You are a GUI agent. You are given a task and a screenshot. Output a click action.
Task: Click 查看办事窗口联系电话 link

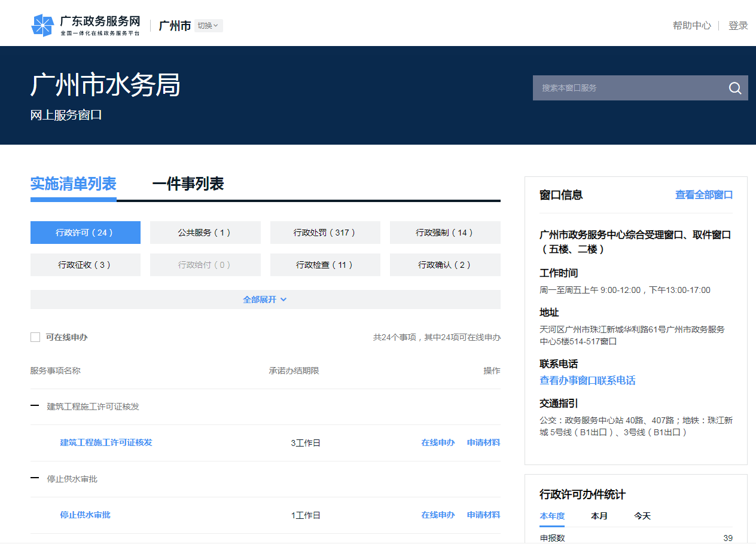(x=587, y=381)
